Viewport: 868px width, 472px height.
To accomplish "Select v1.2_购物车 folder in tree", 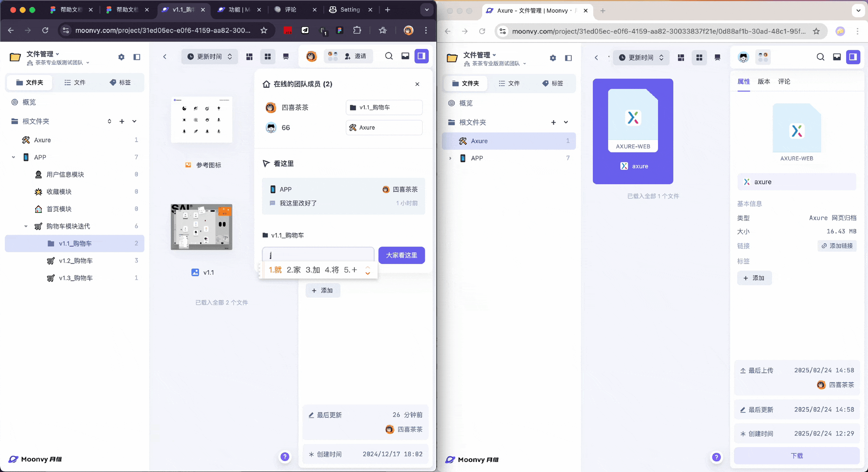I will [76, 260].
